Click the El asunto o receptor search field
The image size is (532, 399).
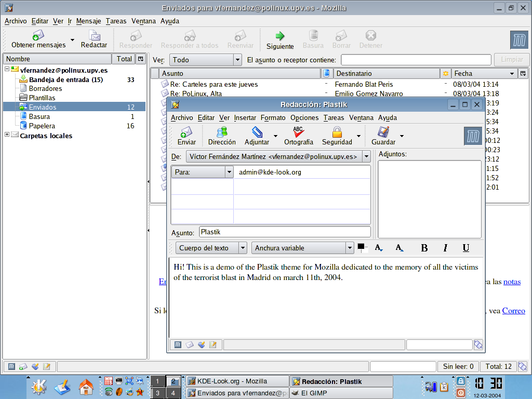click(416, 60)
